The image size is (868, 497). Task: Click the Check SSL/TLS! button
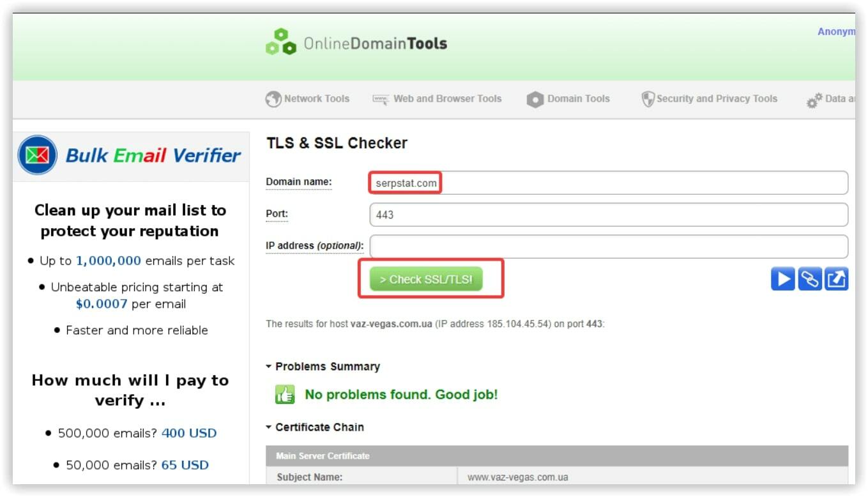[x=426, y=279]
